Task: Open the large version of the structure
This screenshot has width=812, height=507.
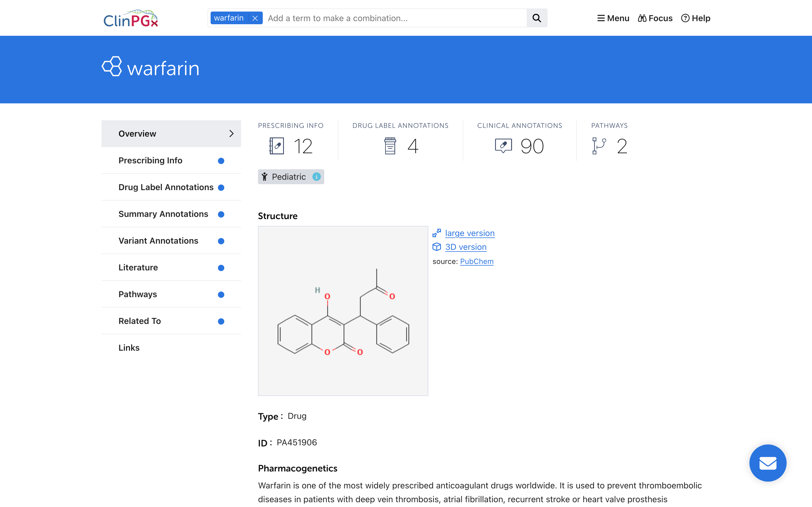Action: point(469,233)
